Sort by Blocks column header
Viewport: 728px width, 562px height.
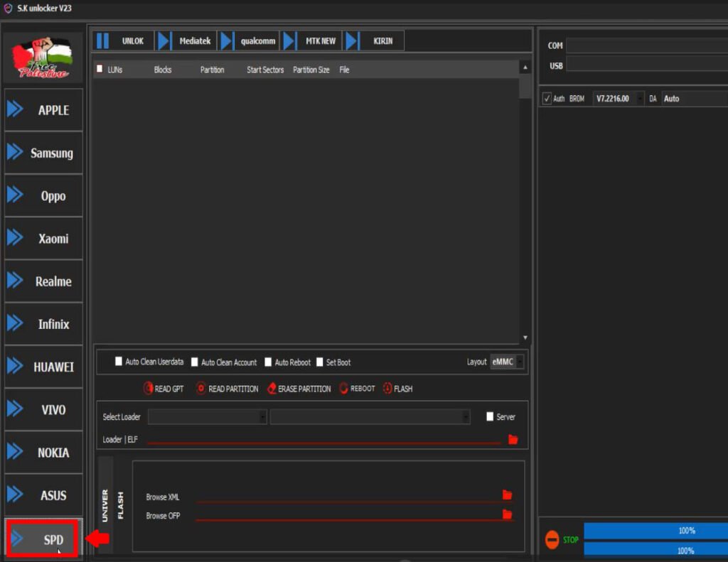tap(163, 70)
